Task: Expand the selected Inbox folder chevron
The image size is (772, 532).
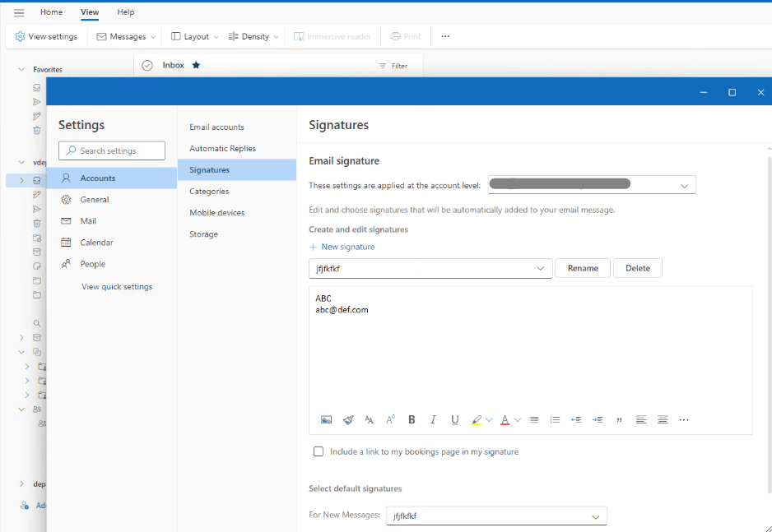Action: click(x=21, y=180)
